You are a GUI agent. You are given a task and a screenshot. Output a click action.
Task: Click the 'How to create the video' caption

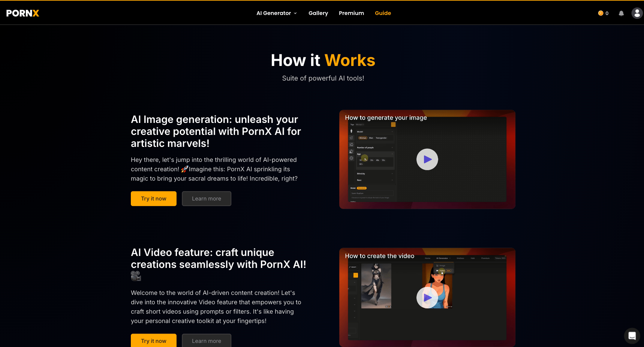pyautogui.click(x=379, y=256)
